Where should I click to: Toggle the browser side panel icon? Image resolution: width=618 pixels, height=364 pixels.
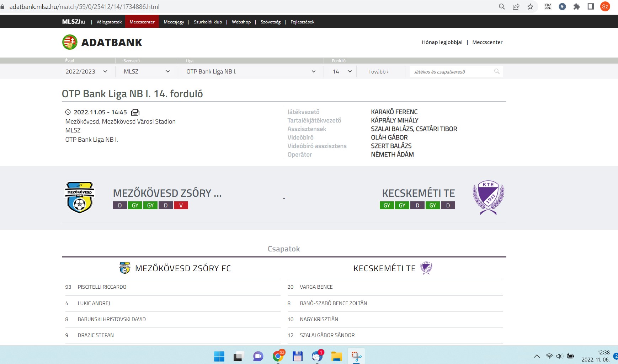[591, 6]
